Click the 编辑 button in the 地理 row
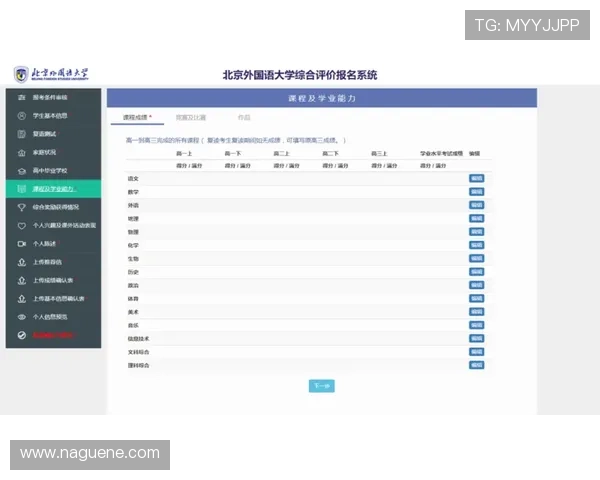The image size is (600, 480). pos(476,219)
